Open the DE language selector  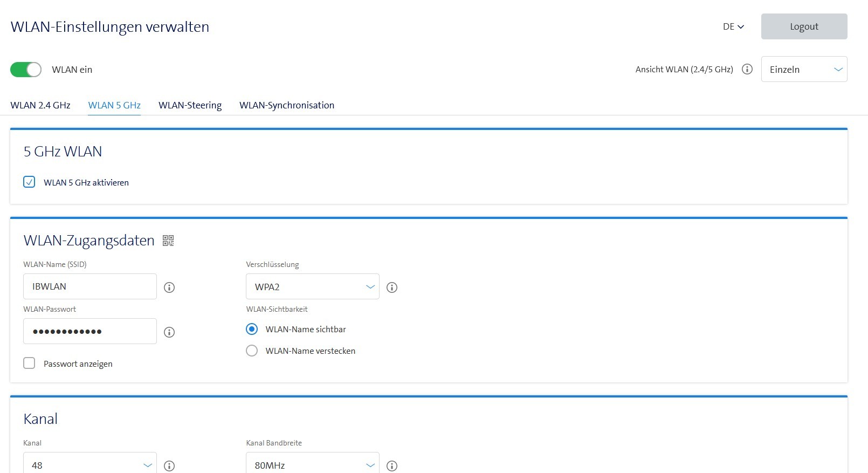(733, 26)
